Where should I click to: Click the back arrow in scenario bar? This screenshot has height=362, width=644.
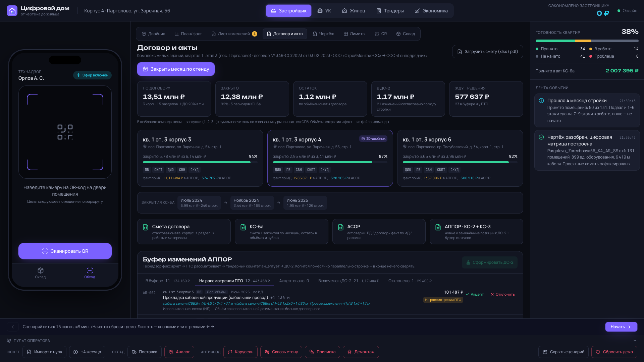[x=13, y=327]
